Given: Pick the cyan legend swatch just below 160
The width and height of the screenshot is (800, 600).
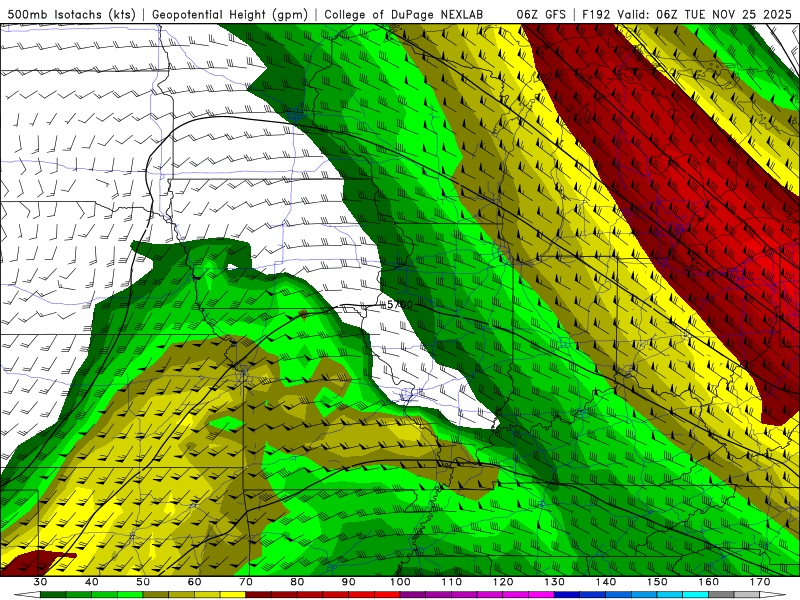Looking at the screenshot, I should 695,594.
